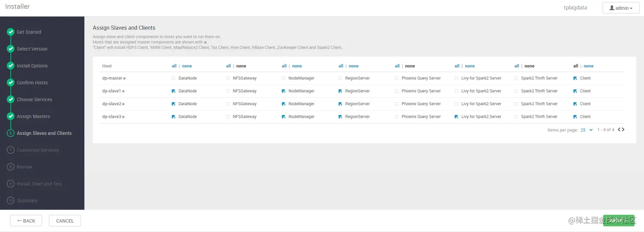Uncheck Livy for Spark2 Server on dp-slave3
Viewport: 644px width, 232px height.
(457, 117)
